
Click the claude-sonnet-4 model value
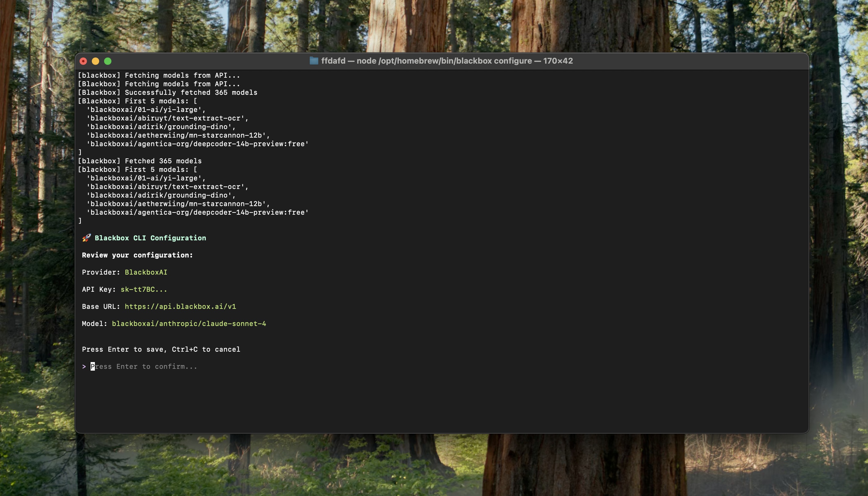189,324
